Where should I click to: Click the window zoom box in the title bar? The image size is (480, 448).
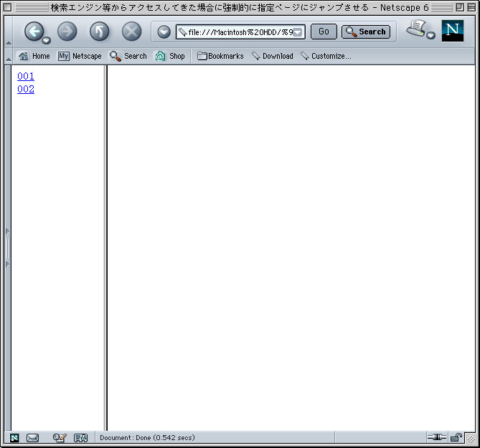(x=460, y=7)
